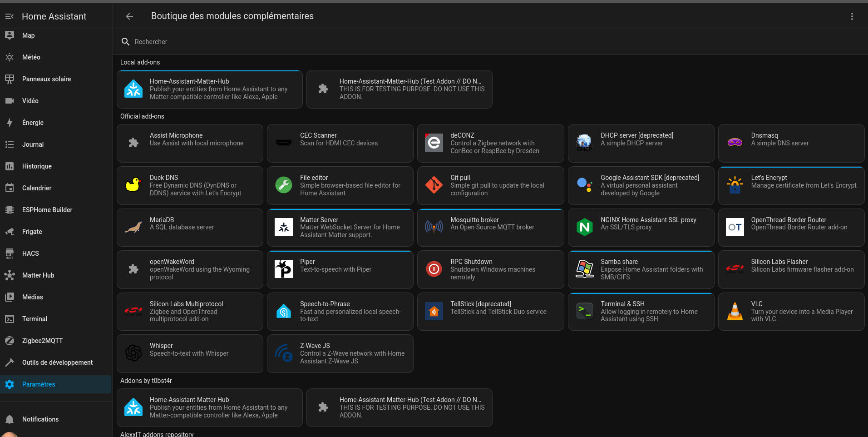Click the 'Local add-ons' section heading
The width and height of the screenshot is (868, 437).
(140, 62)
